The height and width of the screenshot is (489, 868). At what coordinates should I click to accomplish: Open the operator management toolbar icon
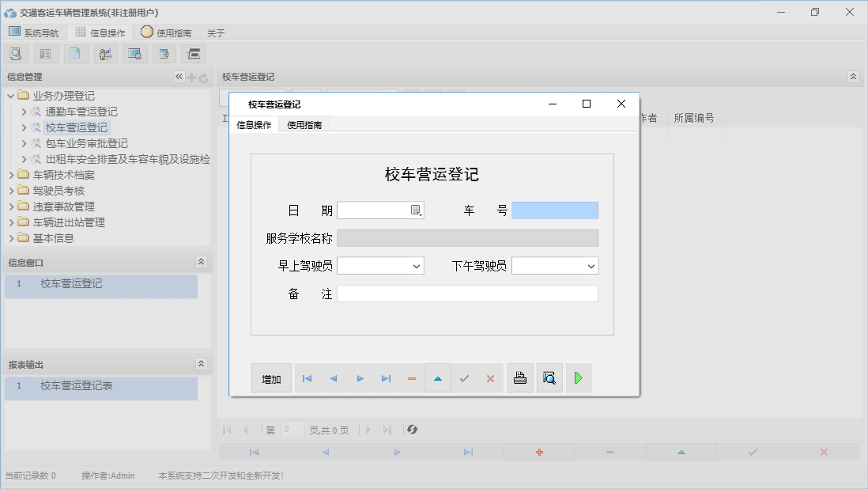[105, 53]
